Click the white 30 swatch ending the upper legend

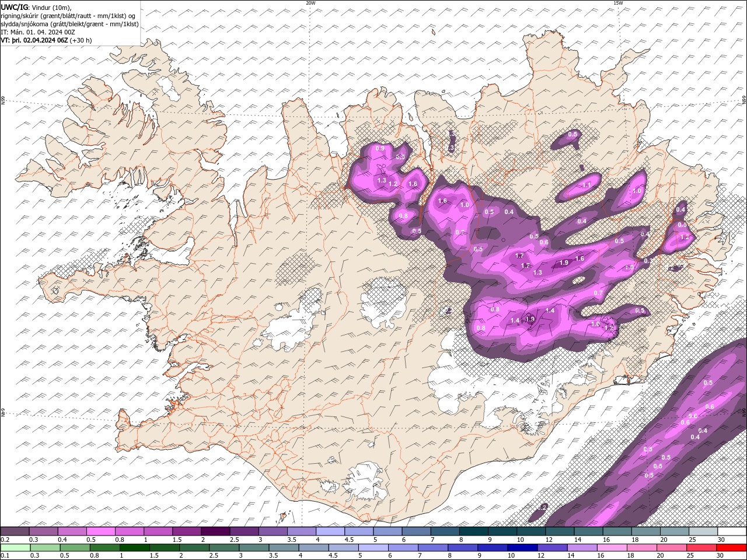tap(732, 531)
